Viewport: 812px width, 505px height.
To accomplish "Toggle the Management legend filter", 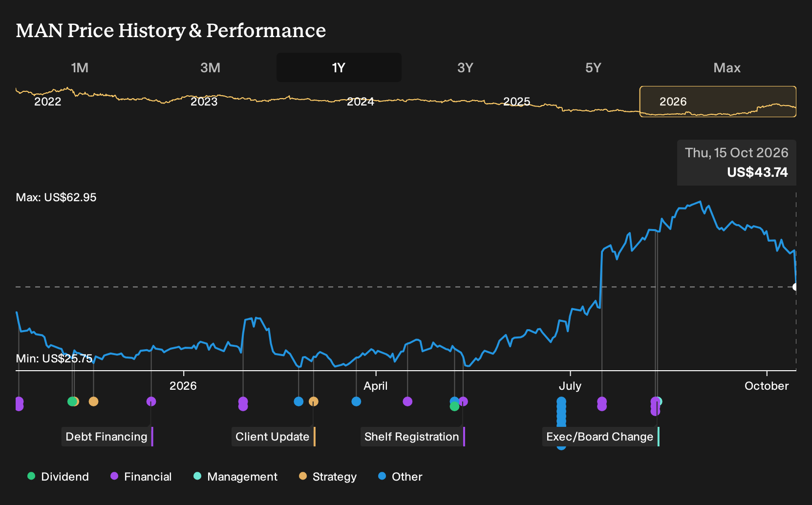I will (235, 477).
